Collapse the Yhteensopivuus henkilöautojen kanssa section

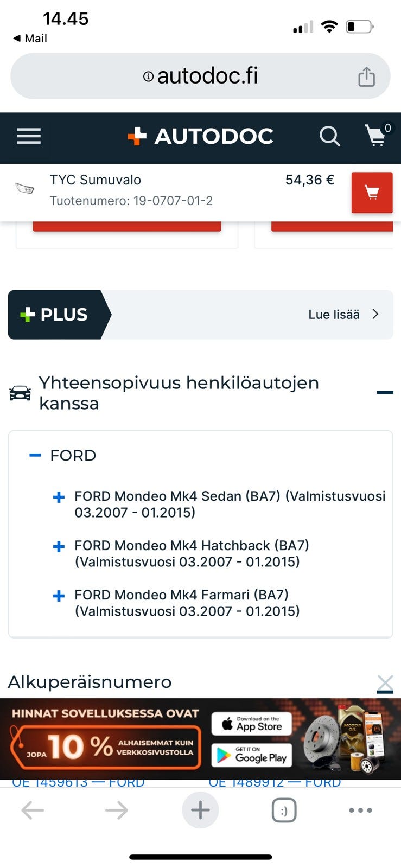pos(385,392)
